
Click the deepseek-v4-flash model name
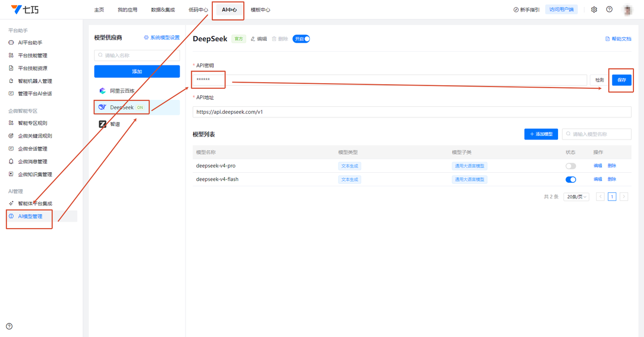coord(217,179)
